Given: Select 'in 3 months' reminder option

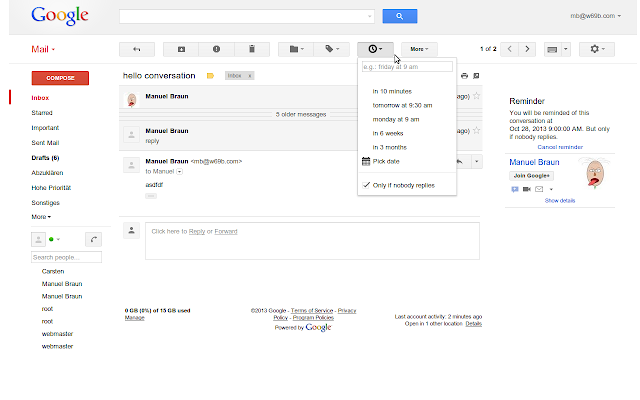Looking at the screenshot, I should tap(389, 147).
